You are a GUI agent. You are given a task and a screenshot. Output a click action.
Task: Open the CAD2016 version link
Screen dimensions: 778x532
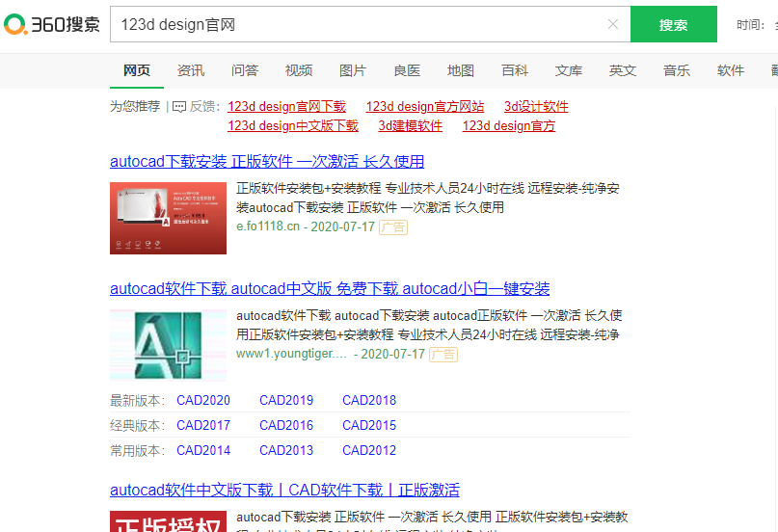286,425
